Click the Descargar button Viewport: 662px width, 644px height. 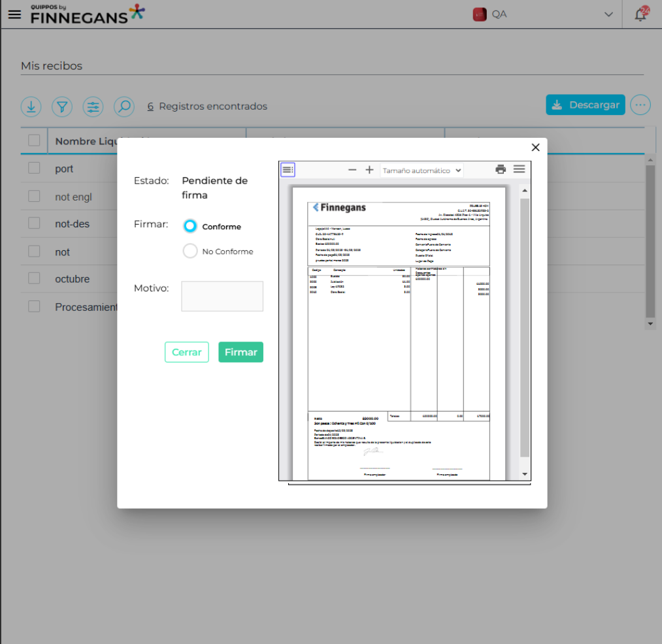[x=585, y=105]
